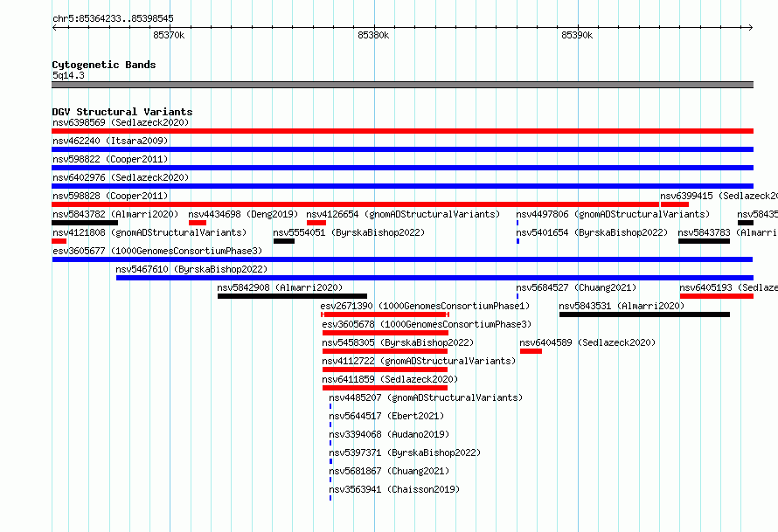Screen dimensions: 778x532
Task: Open esv3605677 (1000GenomesConsortiumPhase3) label
Action: tap(157, 251)
